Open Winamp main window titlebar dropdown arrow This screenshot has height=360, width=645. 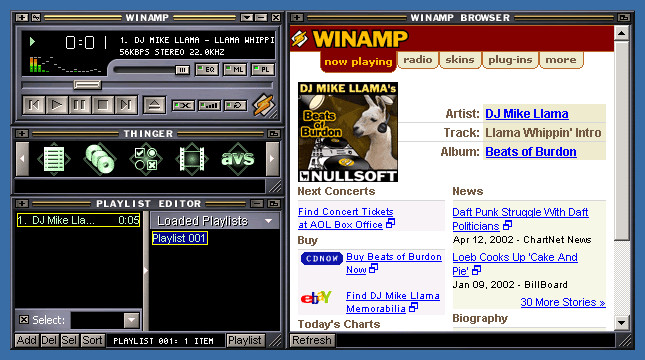click(x=247, y=18)
